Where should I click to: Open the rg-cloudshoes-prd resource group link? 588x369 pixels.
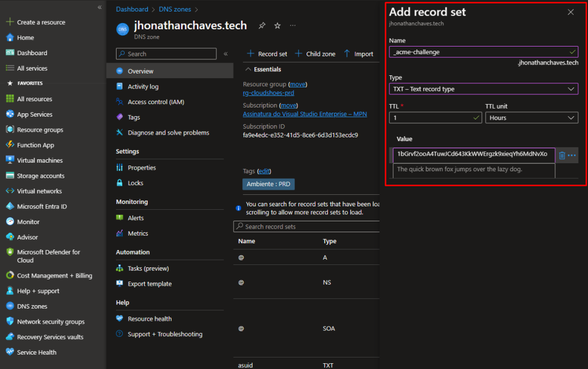click(x=269, y=93)
